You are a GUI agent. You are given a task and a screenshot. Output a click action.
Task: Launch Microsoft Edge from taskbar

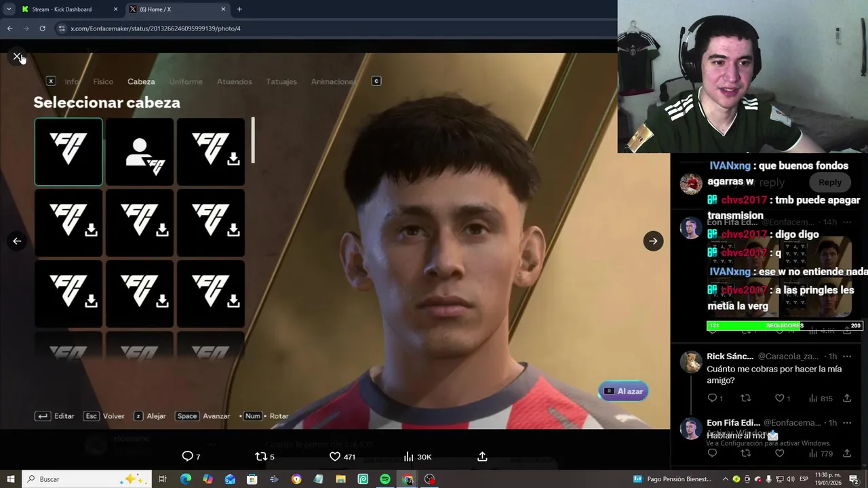click(x=185, y=479)
